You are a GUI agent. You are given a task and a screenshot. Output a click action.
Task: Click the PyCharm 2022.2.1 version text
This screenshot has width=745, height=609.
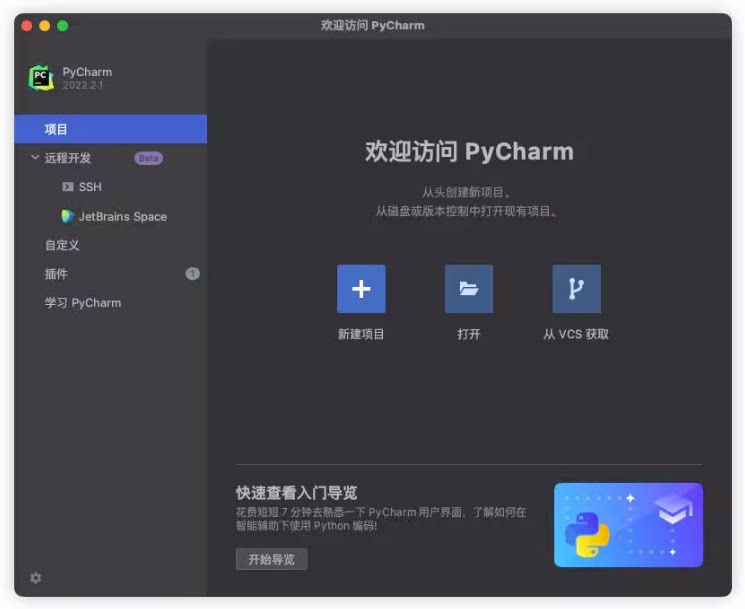83,86
